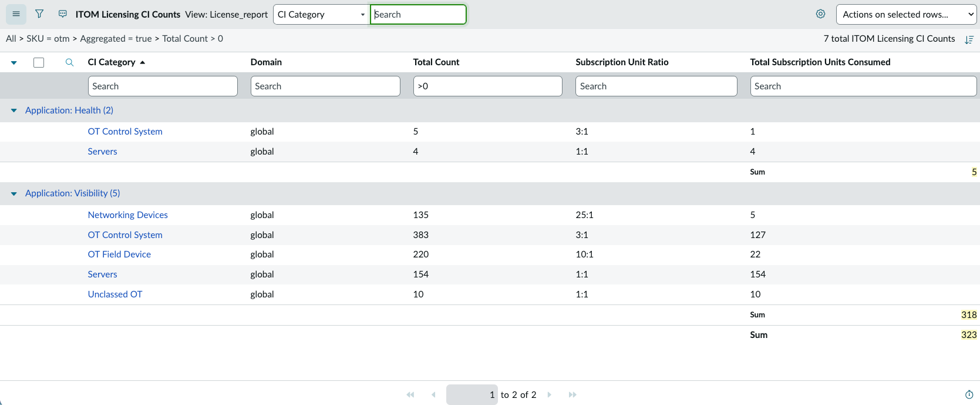Viewport: 980px width, 405px height.
Task: Click the top Search input field
Action: tap(418, 15)
